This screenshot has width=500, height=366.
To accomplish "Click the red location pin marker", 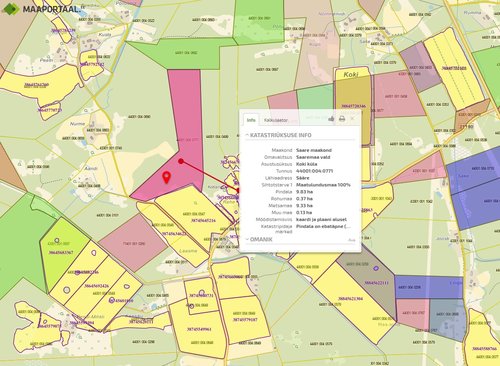I will (166, 177).
